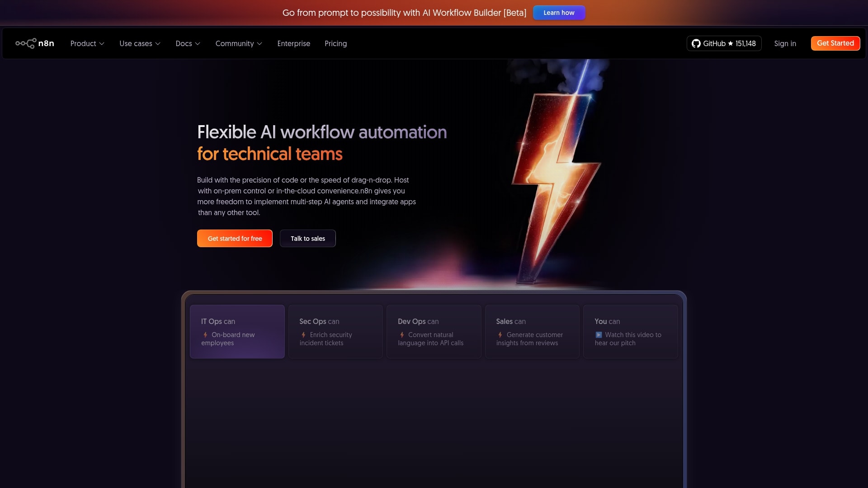Select the Sales can tab
868x488 pixels.
pyautogui.click(x=532, y=332)
